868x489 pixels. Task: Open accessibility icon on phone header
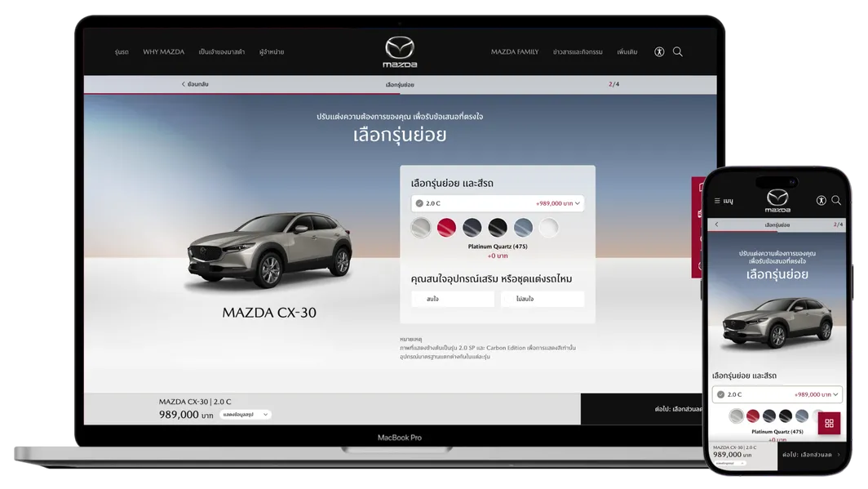pos(821,201)
